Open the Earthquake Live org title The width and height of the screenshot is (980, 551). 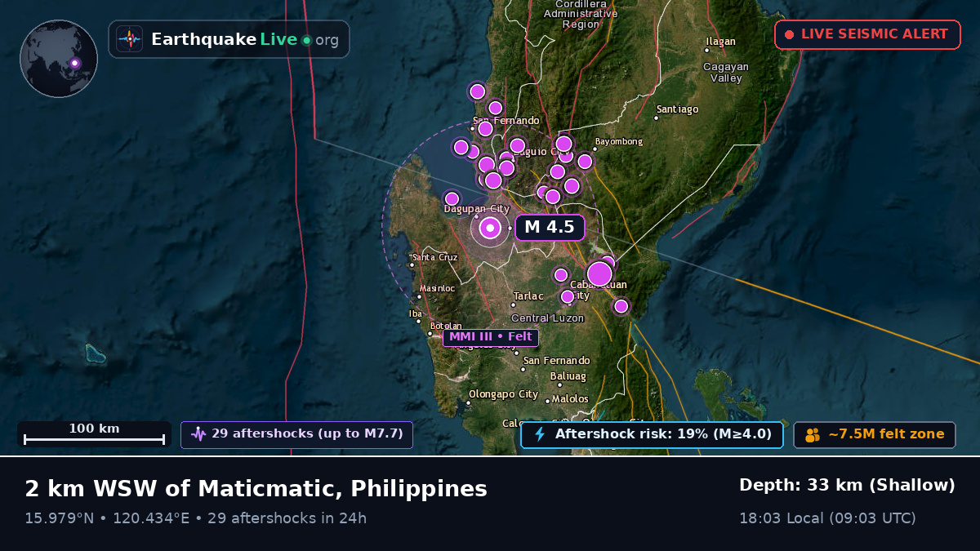click(x=245, y=39)
